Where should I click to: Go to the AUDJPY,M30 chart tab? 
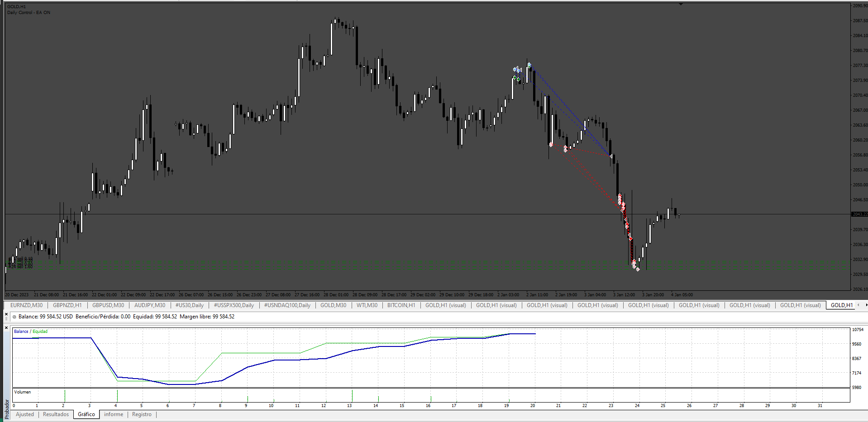(150, 305)
